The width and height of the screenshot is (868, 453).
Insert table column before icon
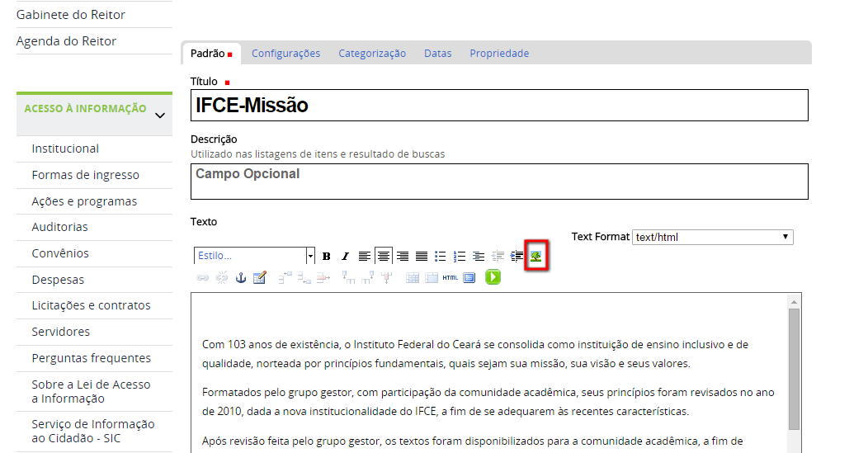coord(348,277)
